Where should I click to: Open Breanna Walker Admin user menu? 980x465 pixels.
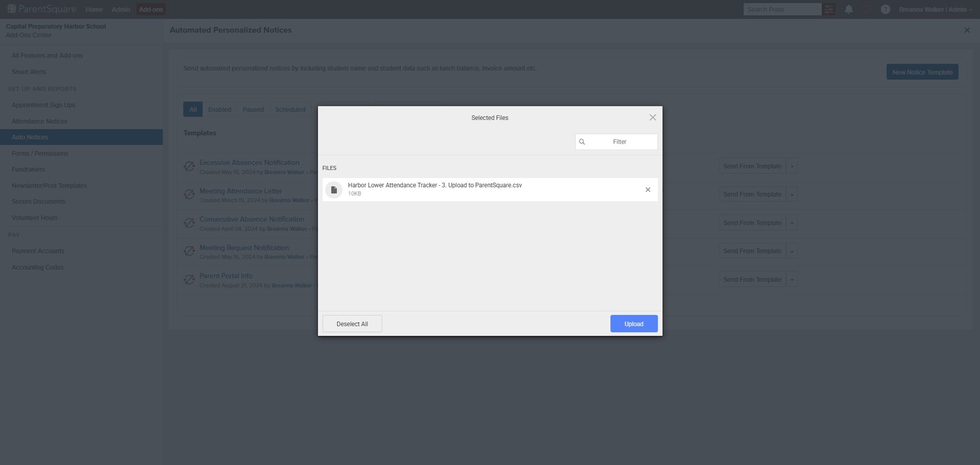tap(935, 9)
